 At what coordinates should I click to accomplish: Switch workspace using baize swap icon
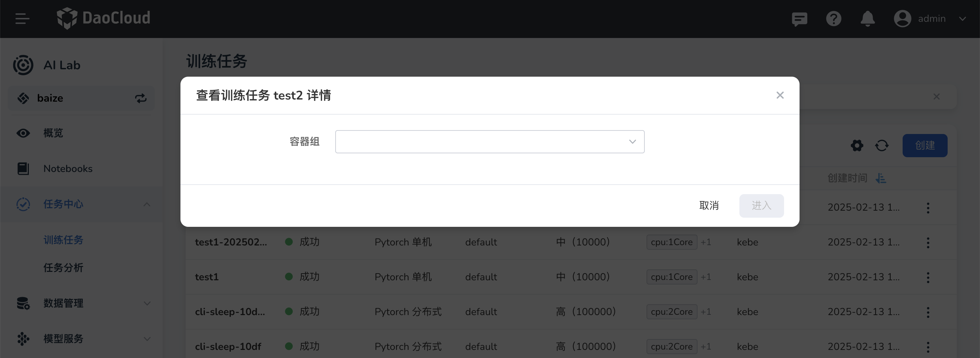click(140, 98)
